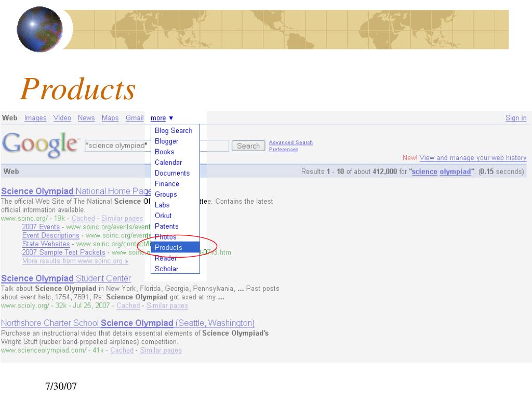This screenshot has height=399, width=532.
Task: Click the bold Web tab
Action: point(9,118)
